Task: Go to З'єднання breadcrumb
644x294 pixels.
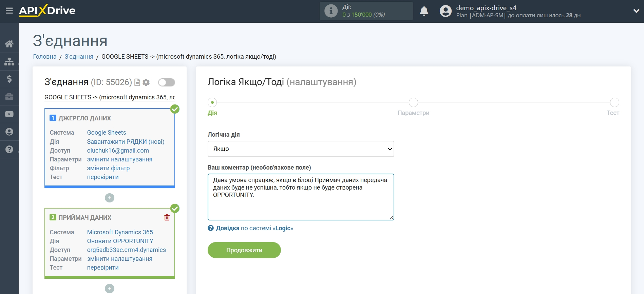Action: click(x=79, y=57)
